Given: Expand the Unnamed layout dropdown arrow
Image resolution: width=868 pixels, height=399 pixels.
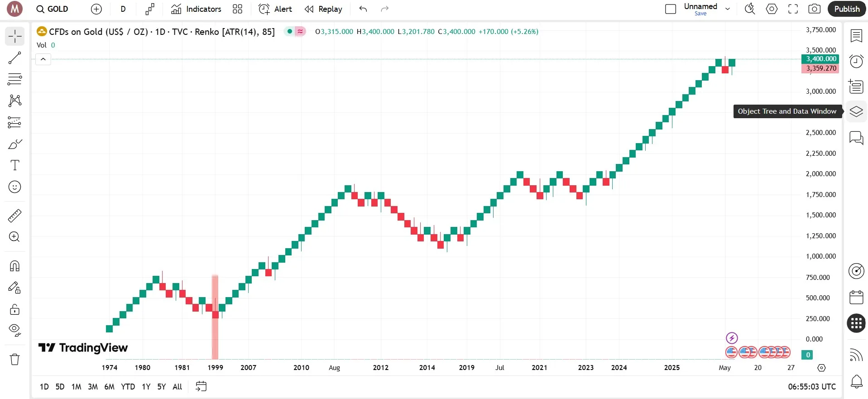Looking at the screenshot, I should [x=728, y=9].
